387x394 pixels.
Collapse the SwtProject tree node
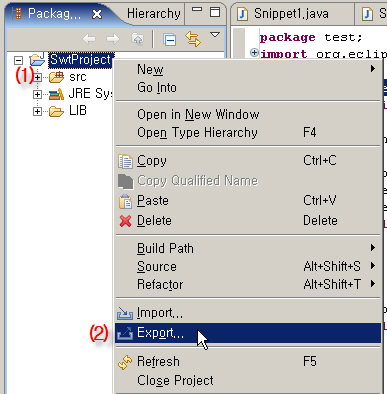[x=19, y=60]
